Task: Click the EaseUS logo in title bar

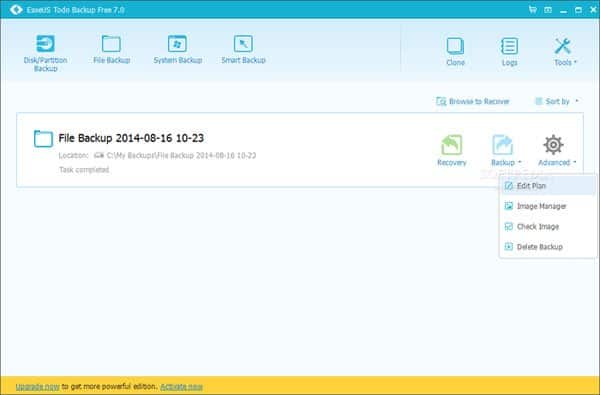Action: point(16,10)
